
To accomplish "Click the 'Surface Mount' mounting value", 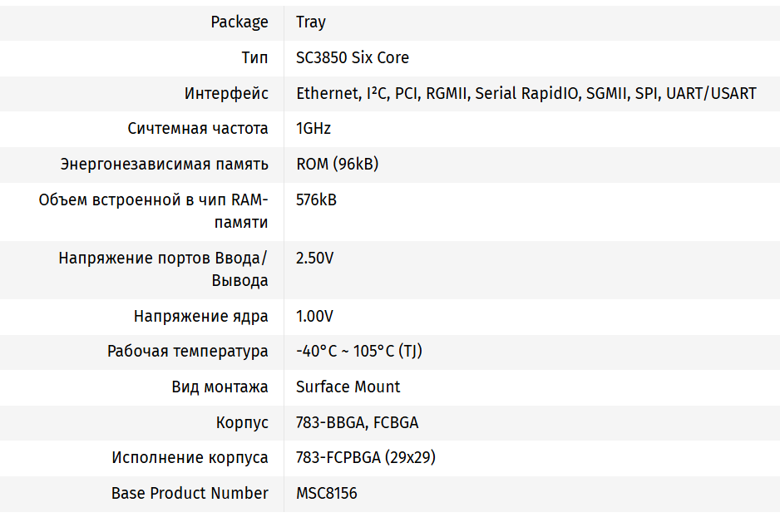I will [x=348, y=387].
